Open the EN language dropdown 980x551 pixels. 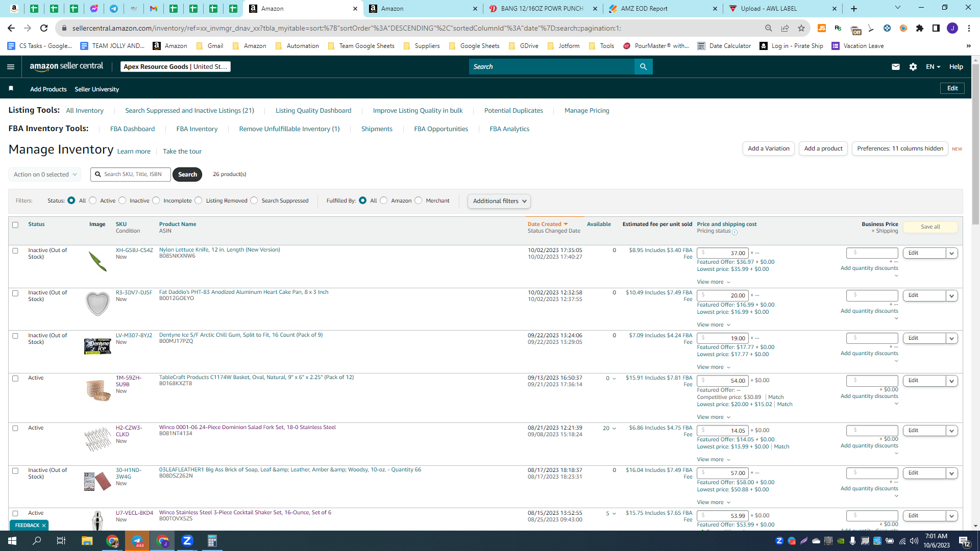pyautogui.click(x=933, y=67)
